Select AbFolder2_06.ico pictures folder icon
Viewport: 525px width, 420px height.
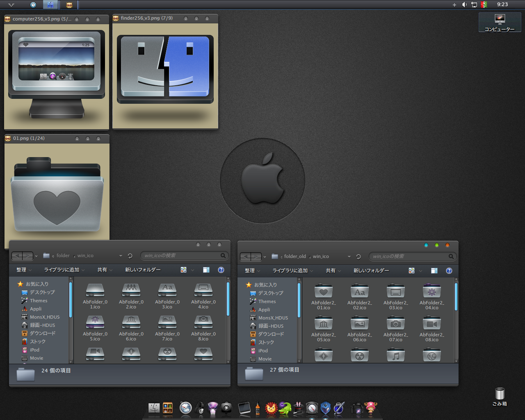(x=360, y=329)
